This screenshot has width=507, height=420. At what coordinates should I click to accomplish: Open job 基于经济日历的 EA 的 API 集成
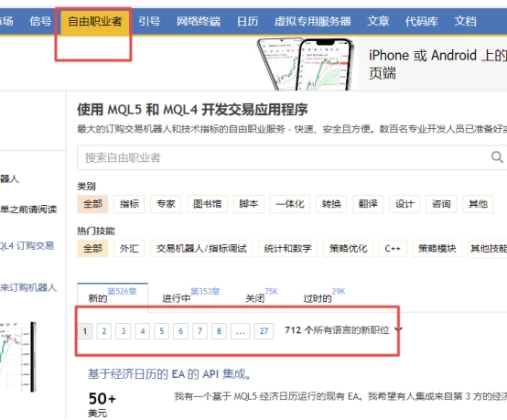tap(169, 374)
